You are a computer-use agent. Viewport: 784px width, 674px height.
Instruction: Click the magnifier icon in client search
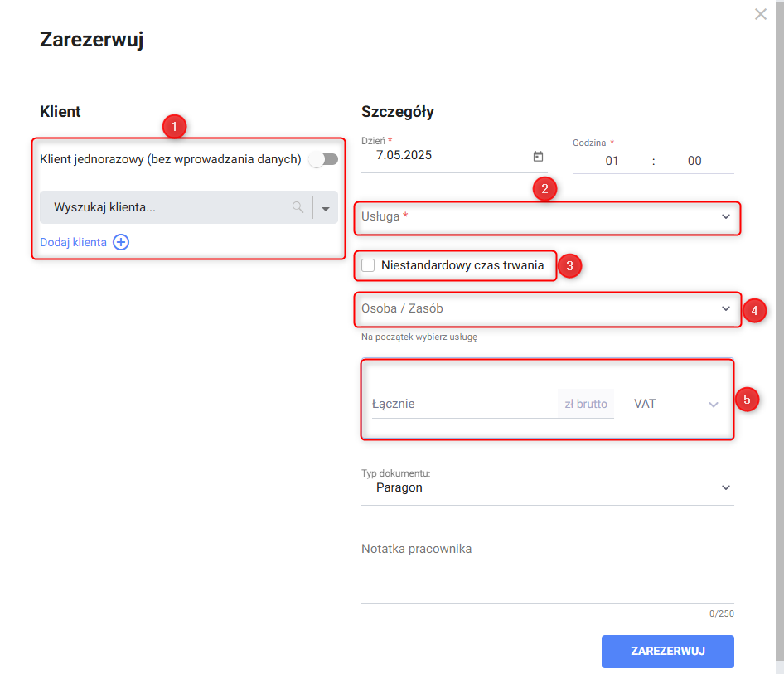coord(298,208)
